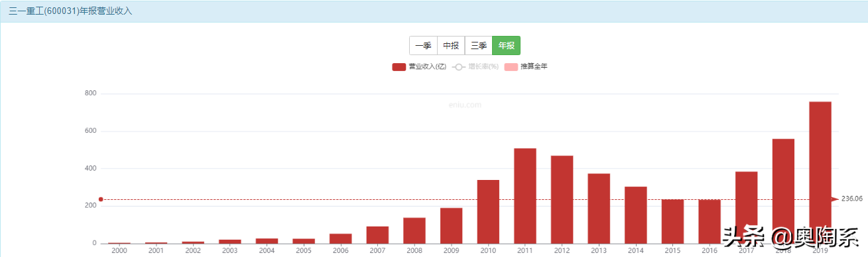Click the 200 y-axis label

[x=91, y=206]
